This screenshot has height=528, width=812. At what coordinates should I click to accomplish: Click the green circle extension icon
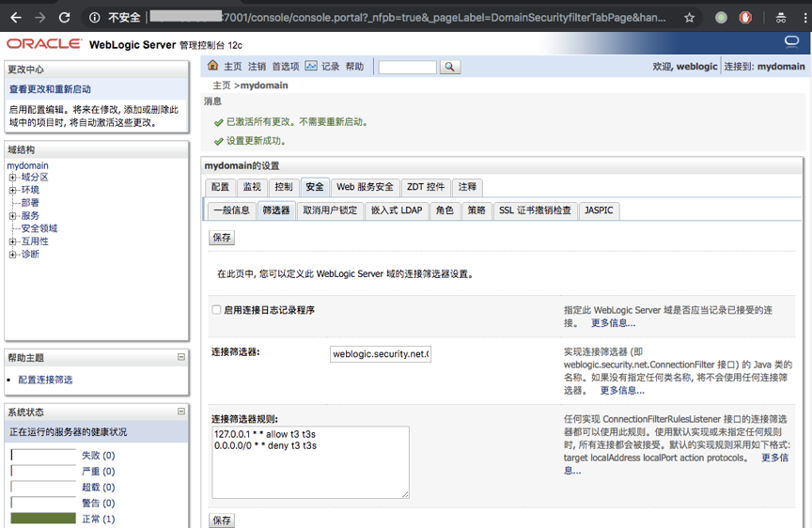pyautogui.click(x=721, y=18)
